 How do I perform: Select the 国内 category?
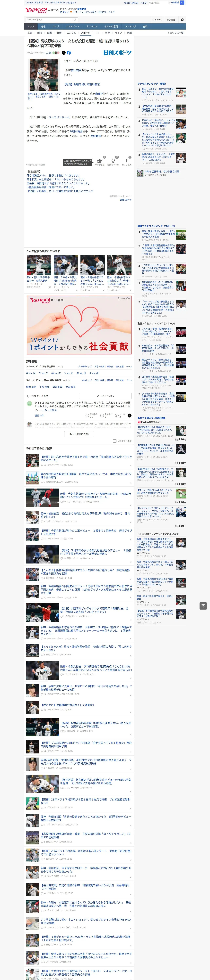(40, 33)
